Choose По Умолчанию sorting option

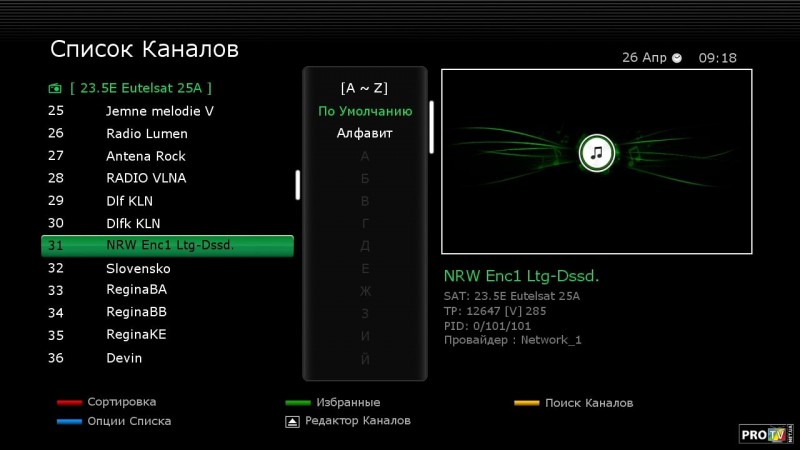click(364, 111)
